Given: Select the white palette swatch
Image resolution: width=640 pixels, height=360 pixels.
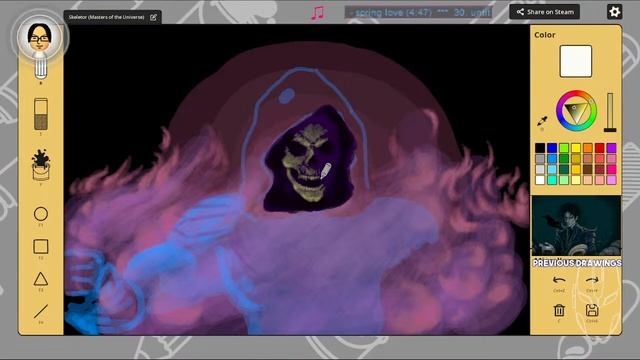Looking at the screenshot, I should pyautogui.click(x=540, y=180).
